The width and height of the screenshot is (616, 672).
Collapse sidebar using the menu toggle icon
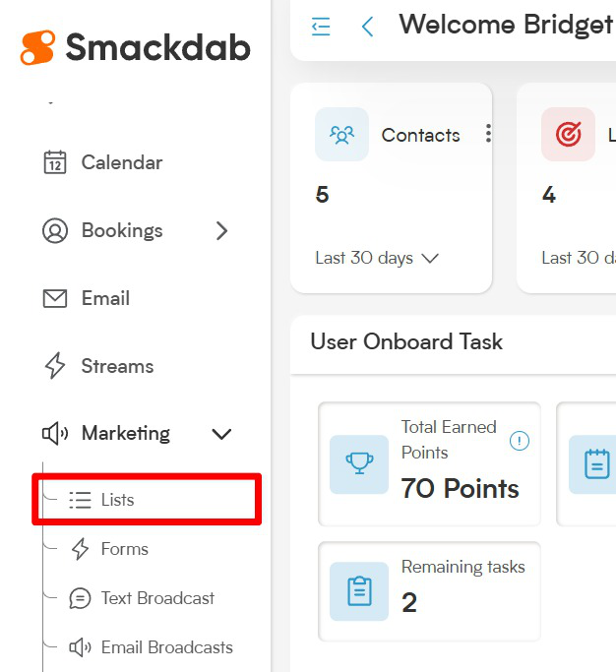[321, 27]
